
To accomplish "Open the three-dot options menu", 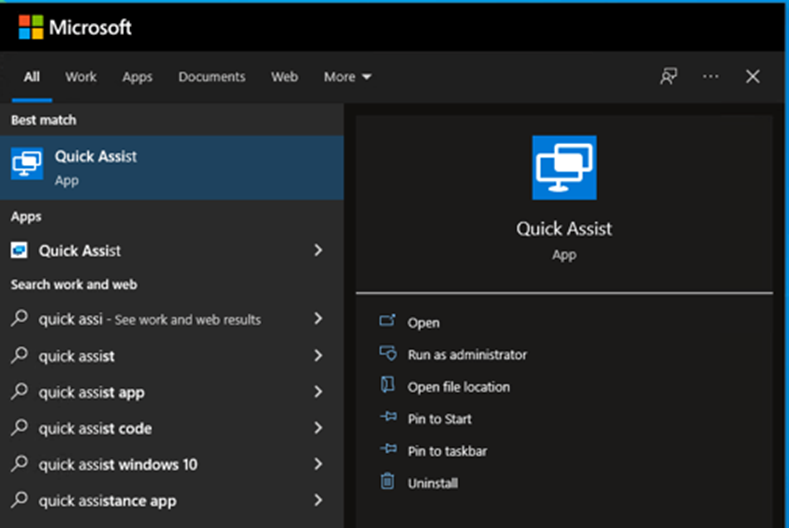I will [x=710, y=77].
